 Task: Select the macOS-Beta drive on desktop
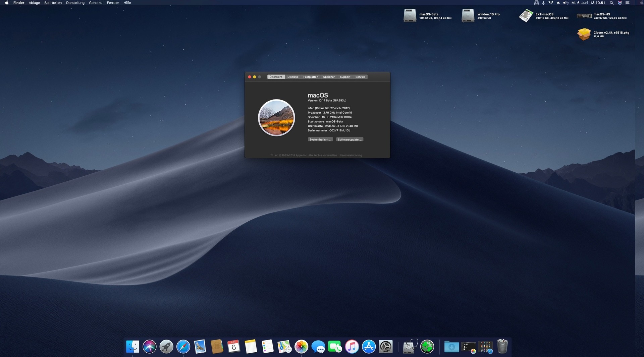[x=410, y=16]
